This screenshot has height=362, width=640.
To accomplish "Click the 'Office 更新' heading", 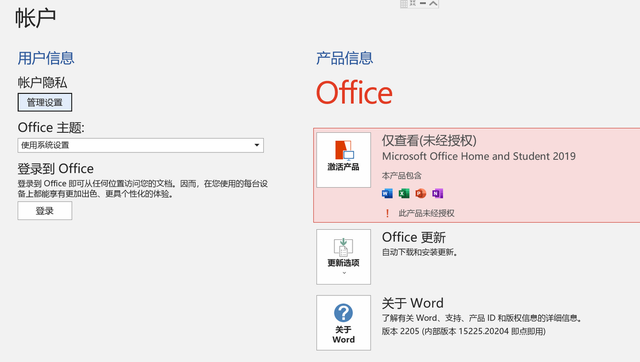I will 413,237.
